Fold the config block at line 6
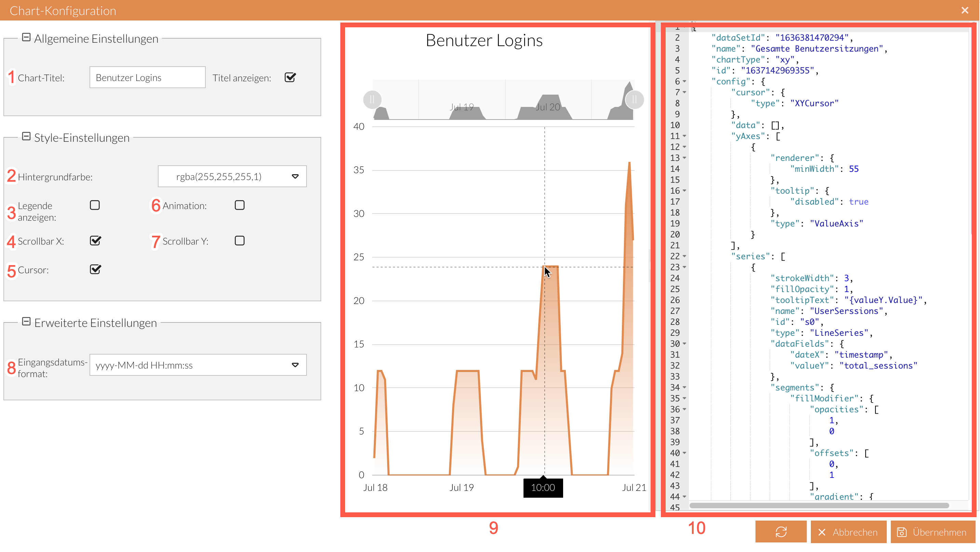The width and height of the screenshot is (980, 552). (x=684, y=81)
